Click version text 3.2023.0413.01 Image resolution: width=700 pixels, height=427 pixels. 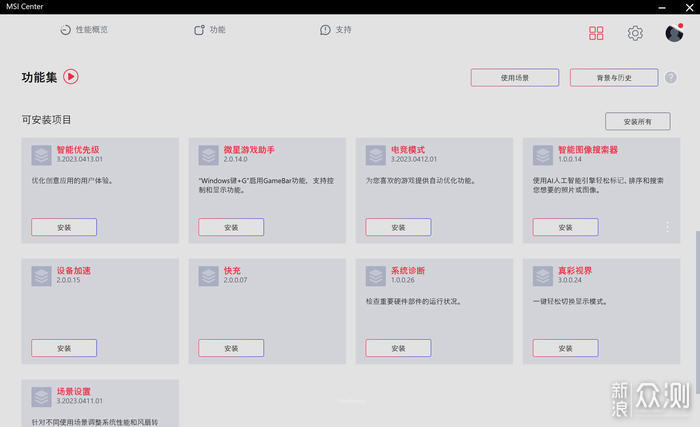(x=79, y=159)
